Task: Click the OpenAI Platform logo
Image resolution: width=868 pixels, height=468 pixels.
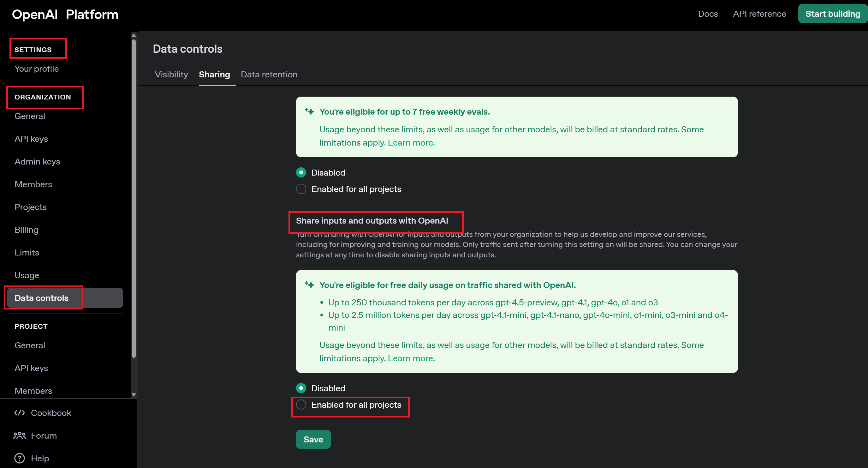Action: [65, 14]
